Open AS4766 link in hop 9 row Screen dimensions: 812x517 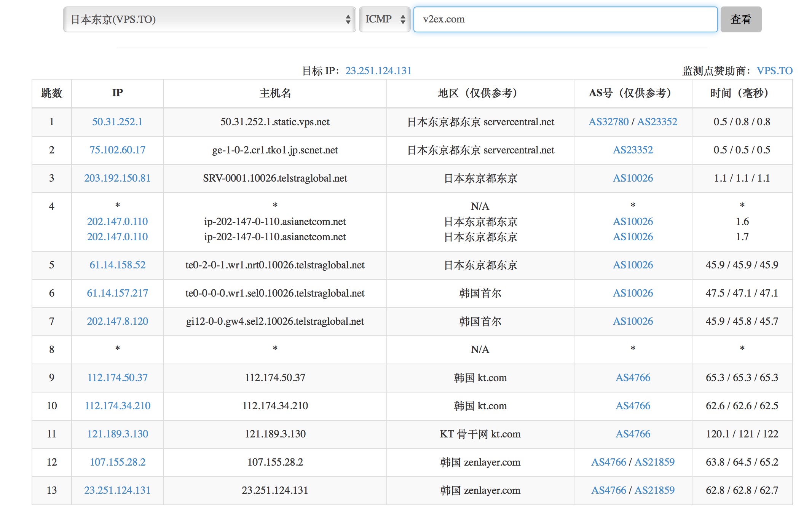pos(633,378)
